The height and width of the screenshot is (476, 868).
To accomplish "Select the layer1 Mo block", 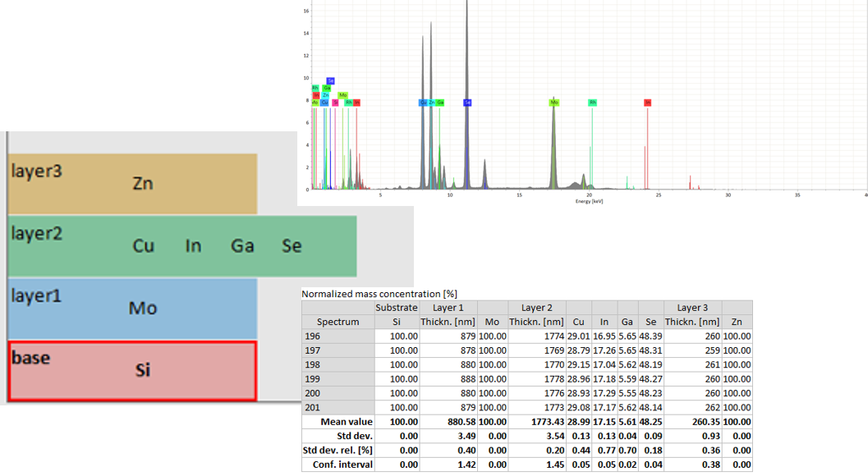I will tap(131, 309).
